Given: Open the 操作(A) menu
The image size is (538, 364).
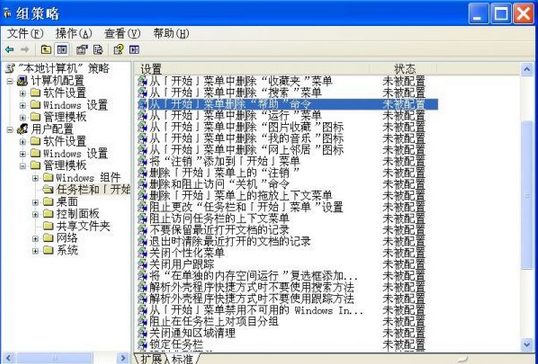Looking at the screenshot, I should 74,33.
